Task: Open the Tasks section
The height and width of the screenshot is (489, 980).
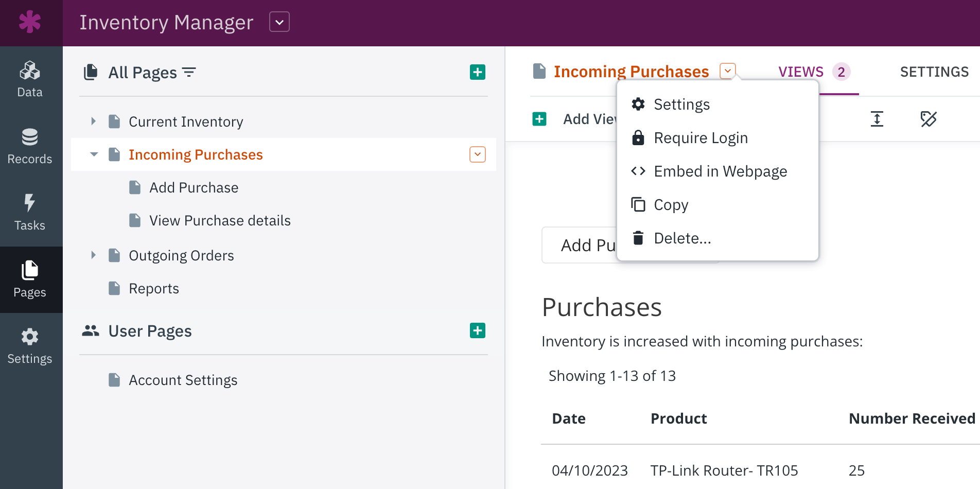Action: 30,213
